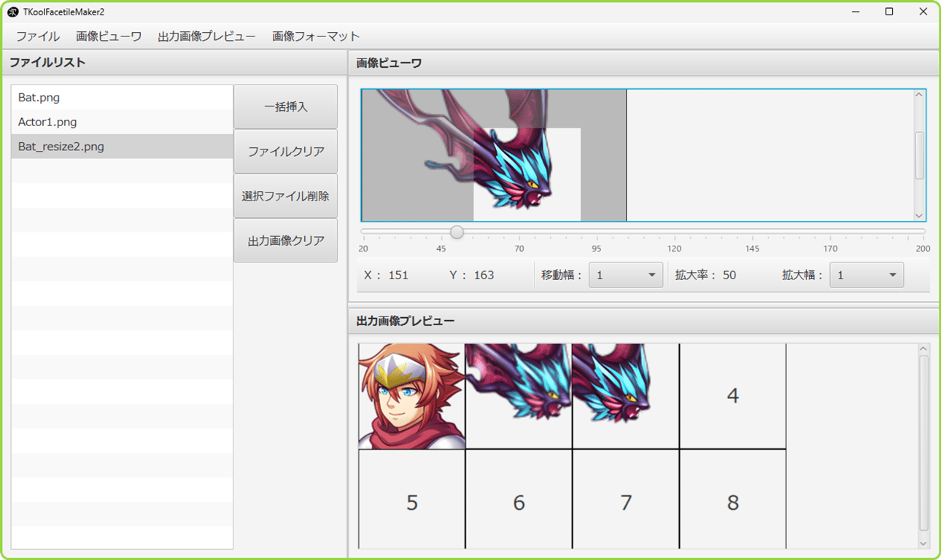This screenshot has width=941, height=560.
Task: Open the 移動幅 dropdown
Action: (x=625, y=275)
